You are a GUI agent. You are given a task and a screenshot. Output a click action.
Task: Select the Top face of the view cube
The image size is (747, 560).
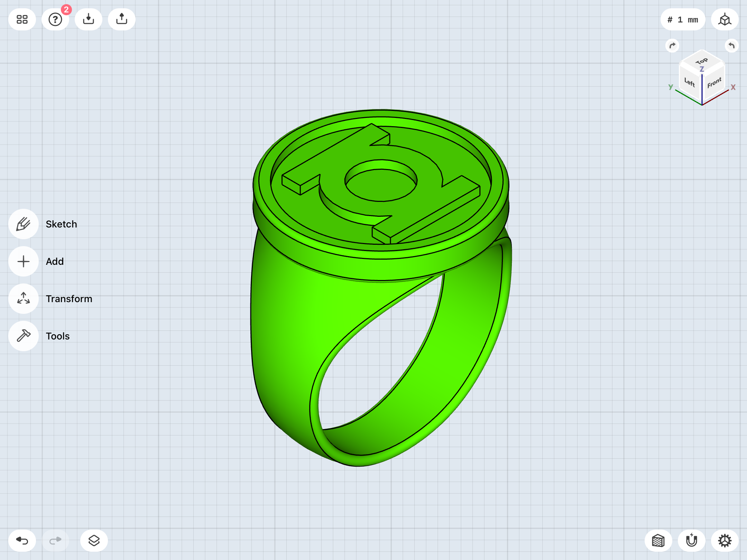[x=702, y=62]
